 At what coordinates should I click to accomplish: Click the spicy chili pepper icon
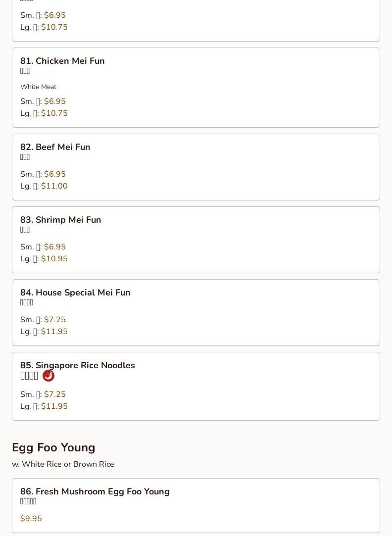coord(49,376)
